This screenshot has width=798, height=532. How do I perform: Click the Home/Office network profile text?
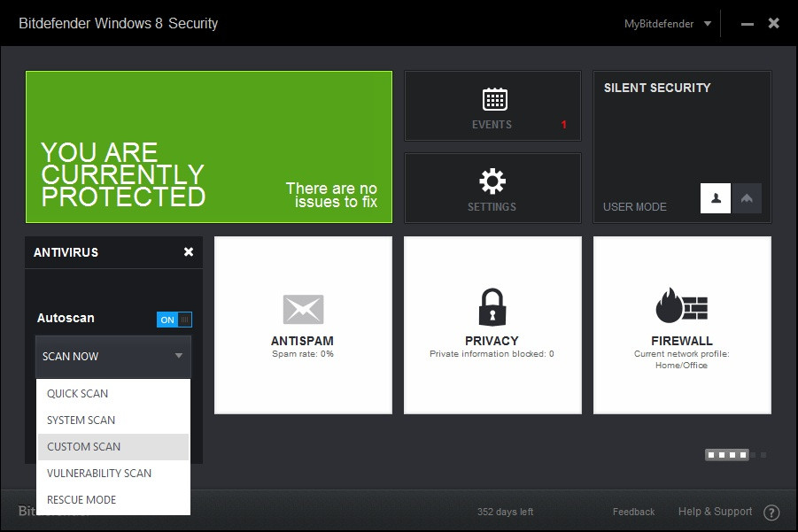click(681, 366)
